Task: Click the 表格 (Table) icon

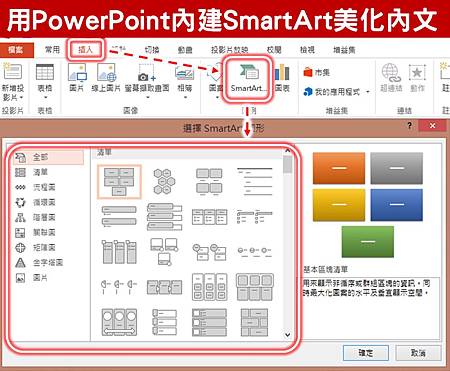Action: pos(45,71)
